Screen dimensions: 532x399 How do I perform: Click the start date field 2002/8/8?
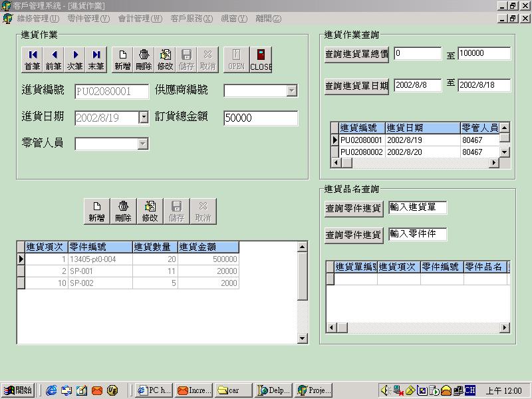tap(418, 85)
